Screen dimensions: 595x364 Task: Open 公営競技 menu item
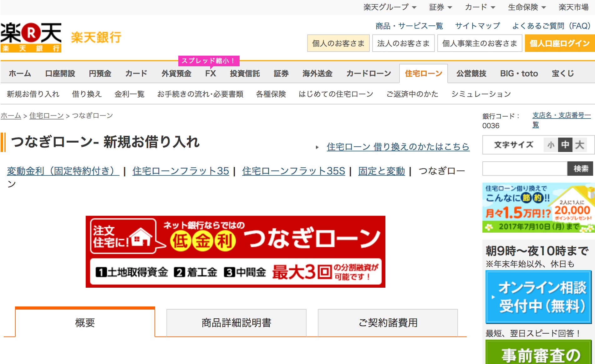coord(471,73)
